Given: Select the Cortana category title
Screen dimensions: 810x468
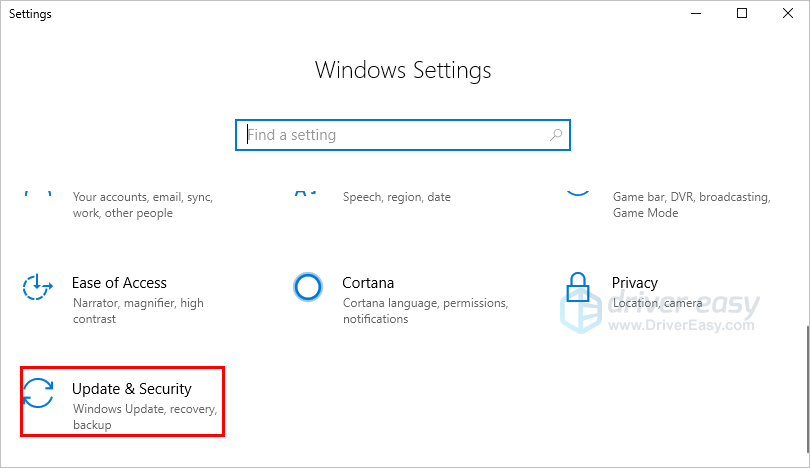Looking at the screenshot, I should [368, 283].
